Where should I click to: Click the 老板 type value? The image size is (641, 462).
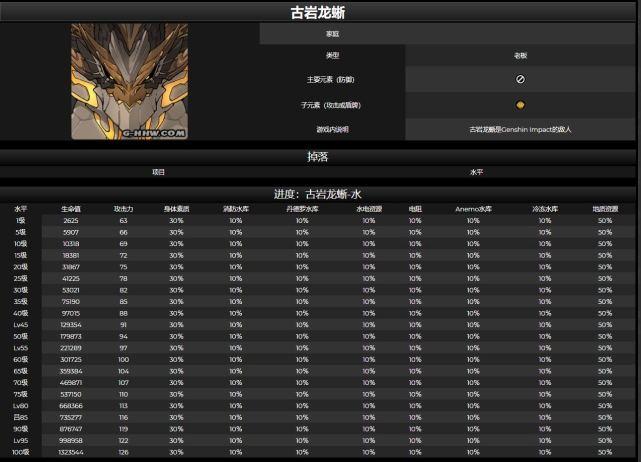click(x=520, y=55)
